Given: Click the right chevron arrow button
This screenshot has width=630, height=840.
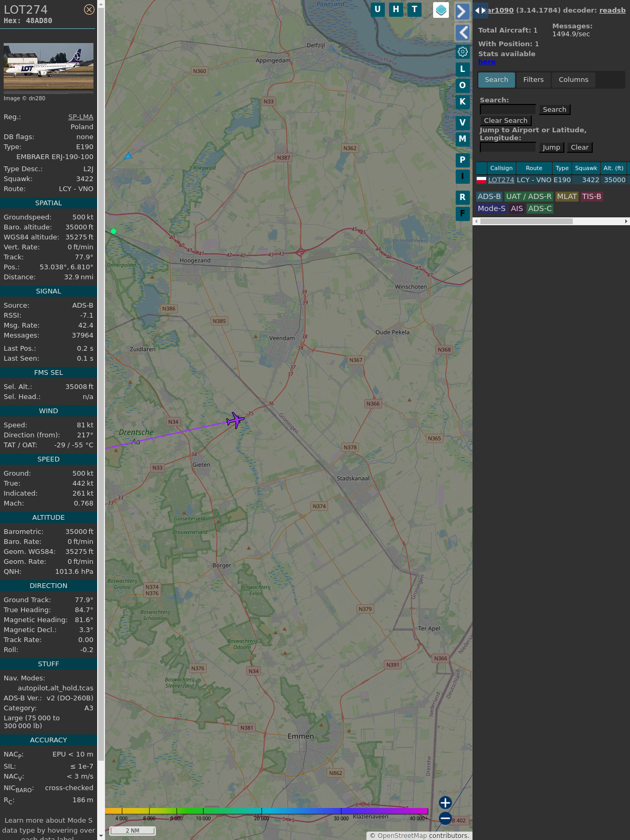Looking at the screenshot, I should pyautogui.click(x=462, y=11).
